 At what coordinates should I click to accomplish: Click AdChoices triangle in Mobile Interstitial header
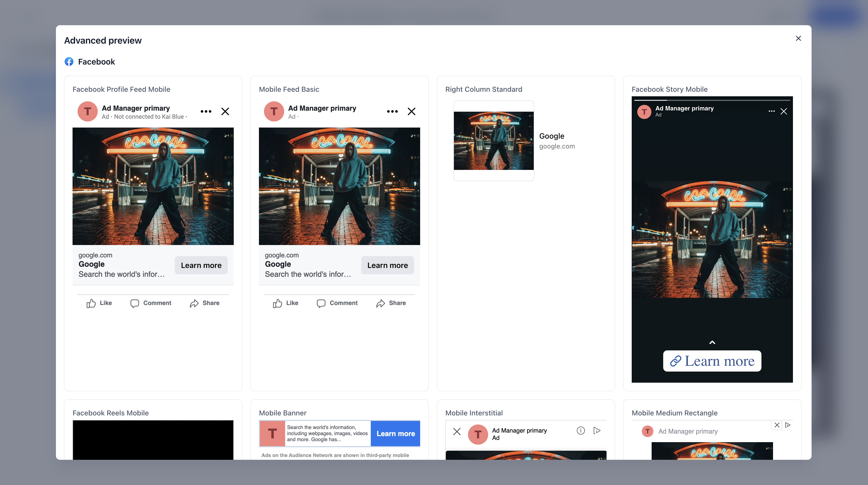coord(597,430)
